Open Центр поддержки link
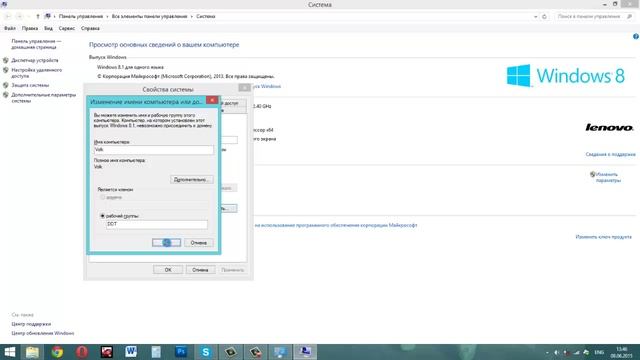The width and height of the screenshot is (640, 360). pyautogui.click(x=31, y=324)
